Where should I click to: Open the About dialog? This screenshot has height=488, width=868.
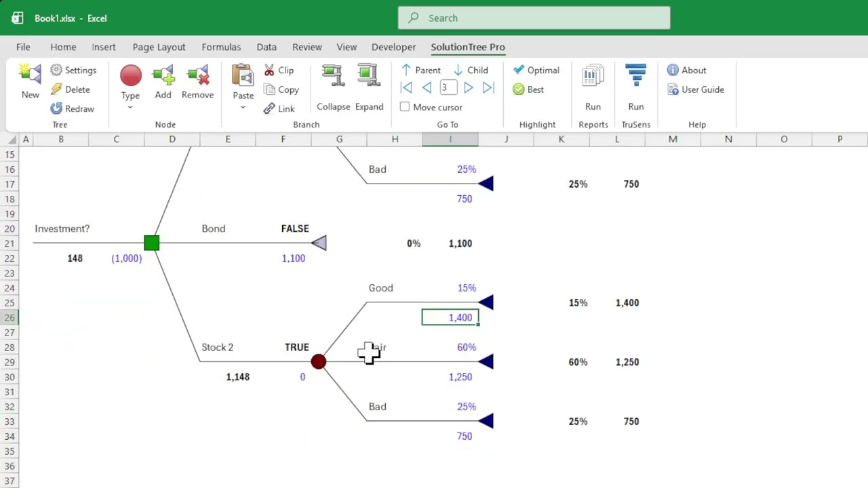click(x=687, y=70)
